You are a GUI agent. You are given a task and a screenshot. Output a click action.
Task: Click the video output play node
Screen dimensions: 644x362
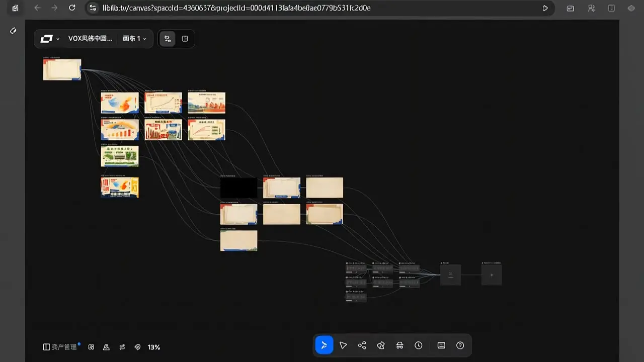tap(492, 275)
